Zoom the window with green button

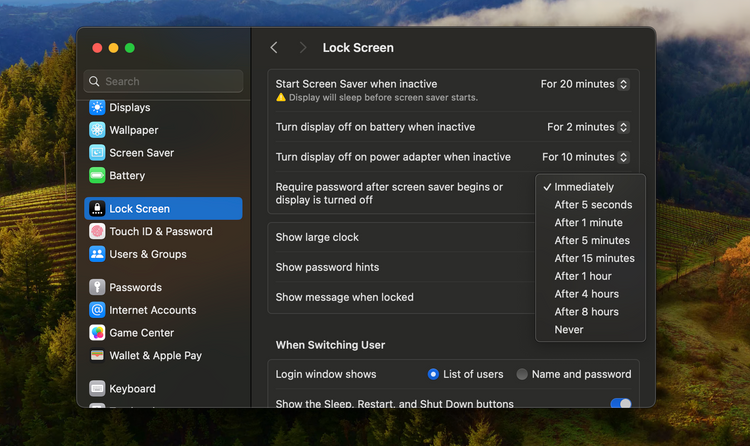pos(130,48)
